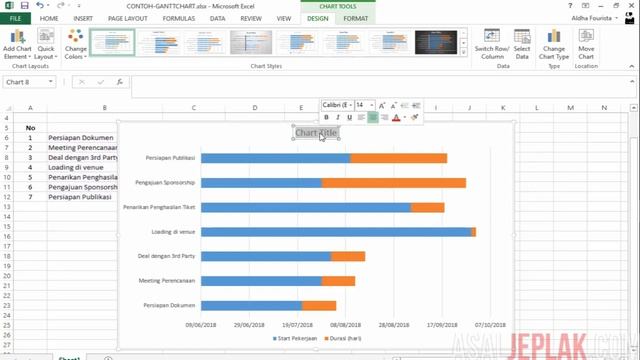This screenshot has height=360, width=640.
Task: Click Change Chart Type
Action: pyautogui.click(x=554, y=44)
